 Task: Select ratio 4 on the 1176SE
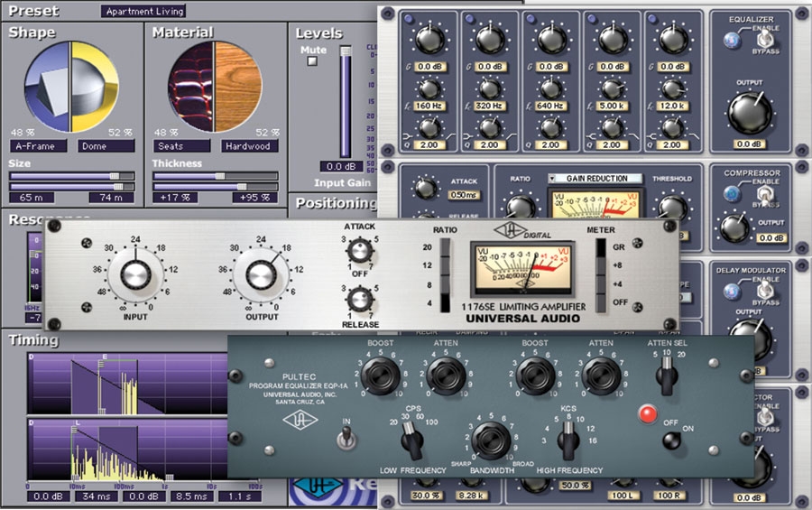pyautogui.click(x=445, y=303)
